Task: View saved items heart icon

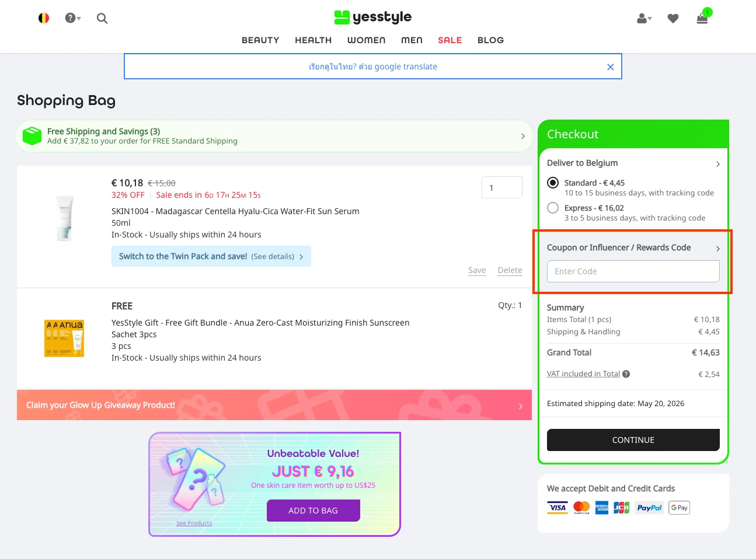Action: (673, 19)
